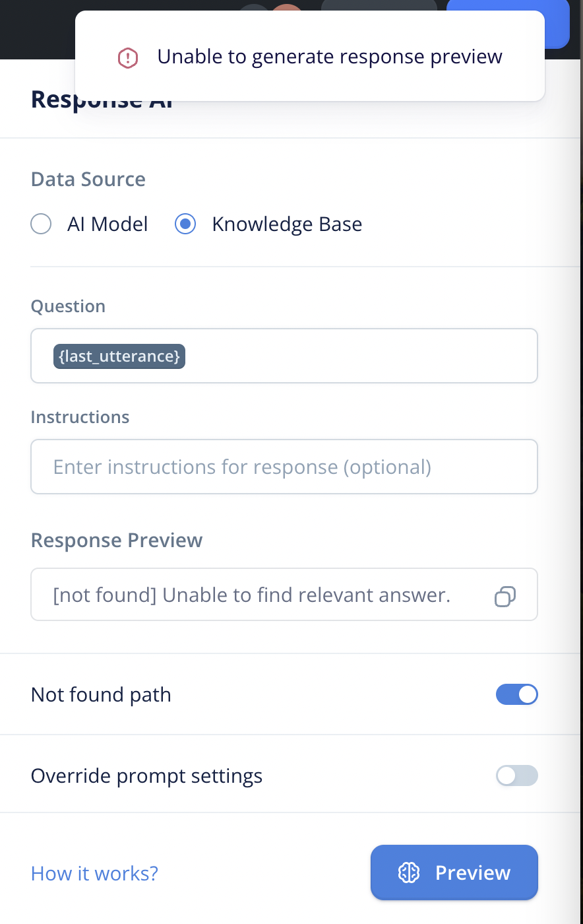
Task: Click the dark gray button at top
Action: tap(379, 5)
